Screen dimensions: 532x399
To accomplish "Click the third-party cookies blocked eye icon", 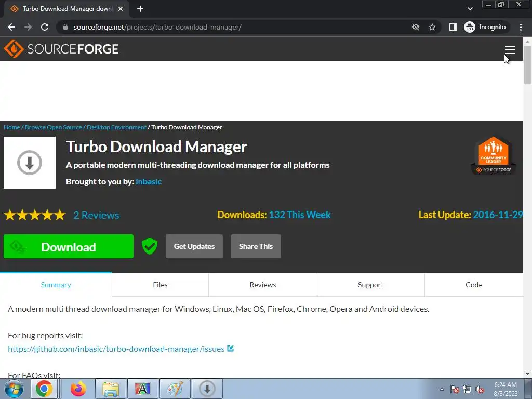I will (x=416, y=27).
